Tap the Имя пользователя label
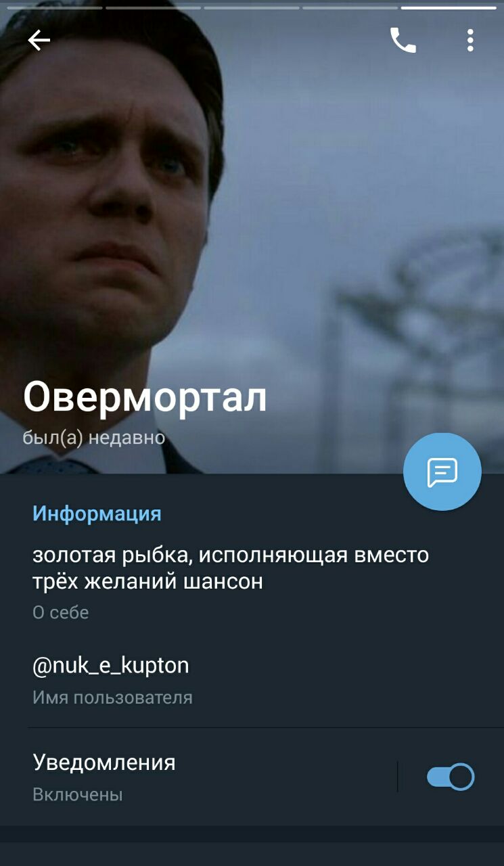Screen dimensions: 504x866 point(112,698)
